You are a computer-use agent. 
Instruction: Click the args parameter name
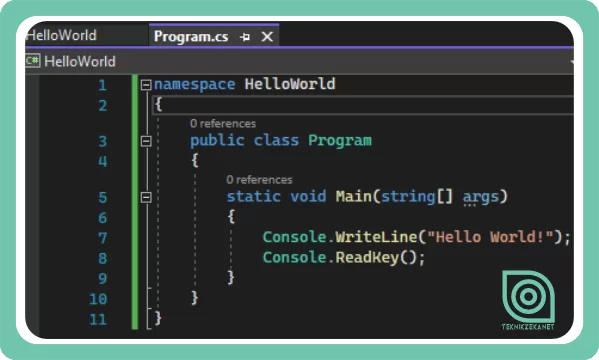481,198
